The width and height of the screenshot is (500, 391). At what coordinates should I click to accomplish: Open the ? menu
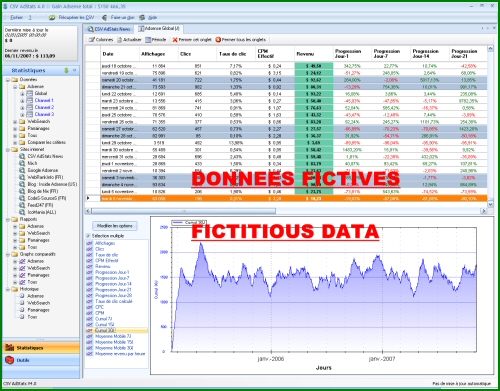coord(30,17)
